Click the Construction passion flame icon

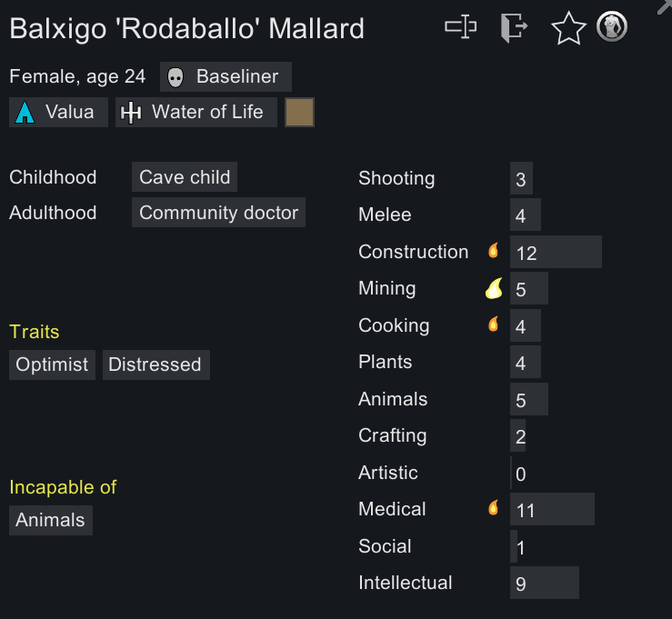[x=494, y=251]
